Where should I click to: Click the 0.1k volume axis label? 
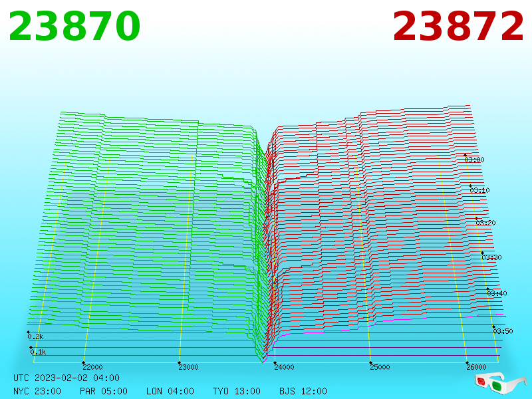(38, 352)
